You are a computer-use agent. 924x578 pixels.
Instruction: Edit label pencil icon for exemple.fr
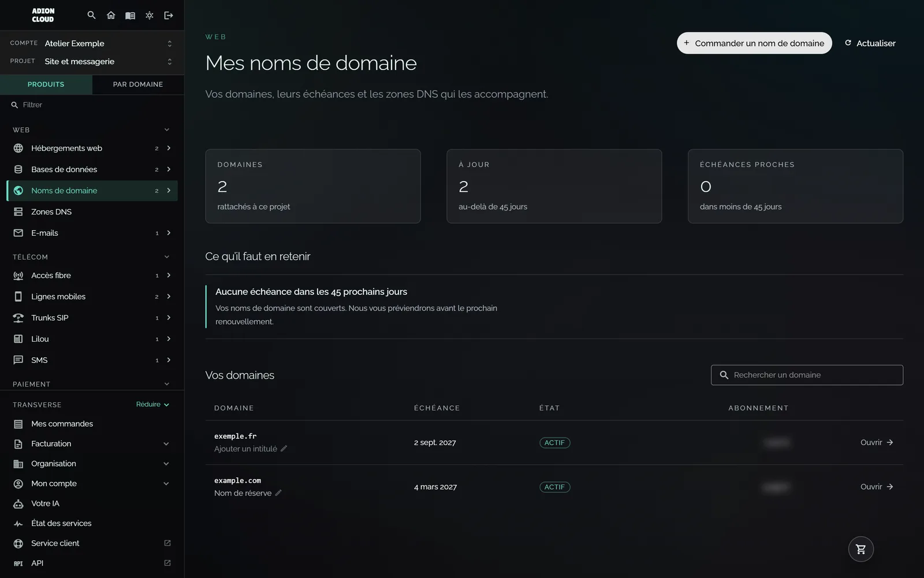click(284, 449)
